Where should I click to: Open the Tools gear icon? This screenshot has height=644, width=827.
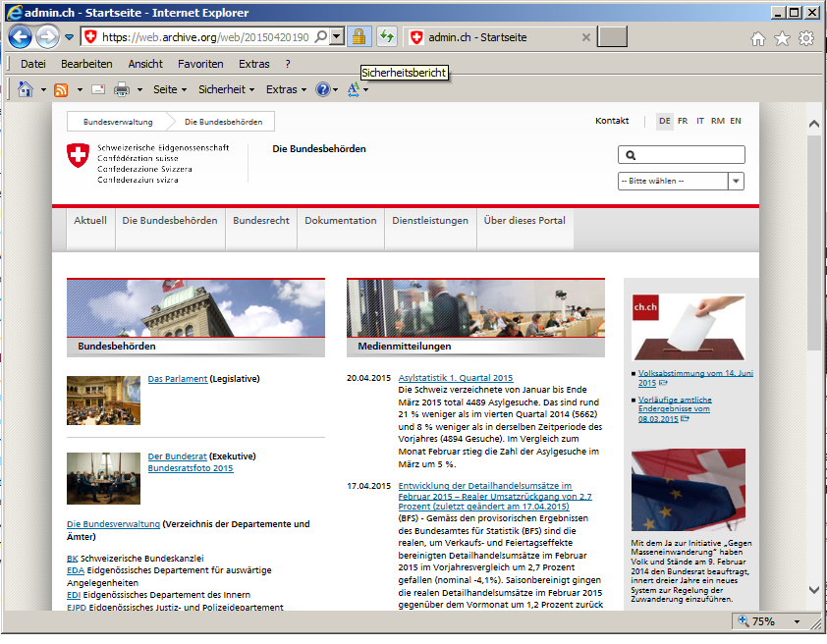[806, 38]
